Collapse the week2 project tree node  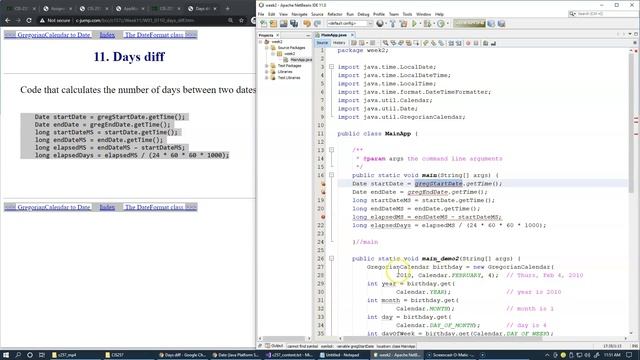pos(261,42)
